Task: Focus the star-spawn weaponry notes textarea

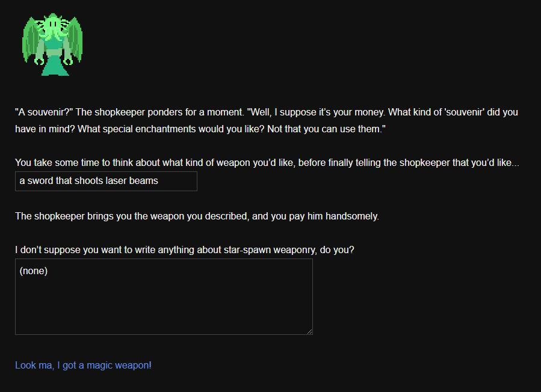Action: 164,296
